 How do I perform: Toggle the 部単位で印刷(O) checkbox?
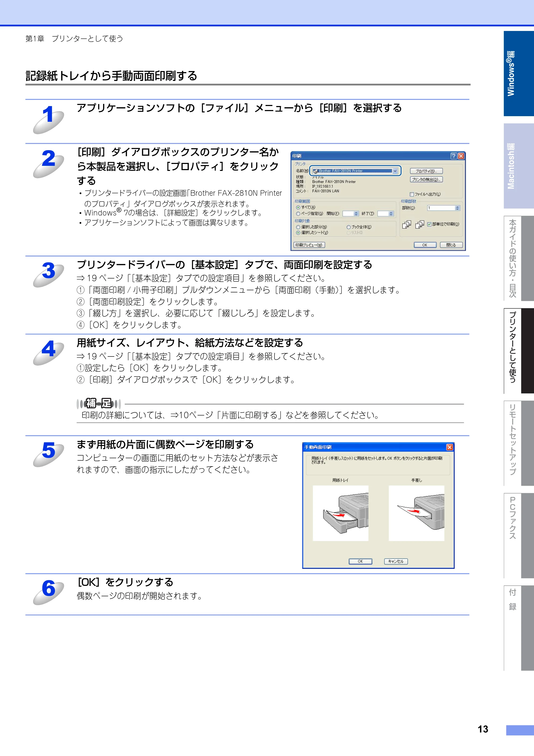[x=429, y=224]
